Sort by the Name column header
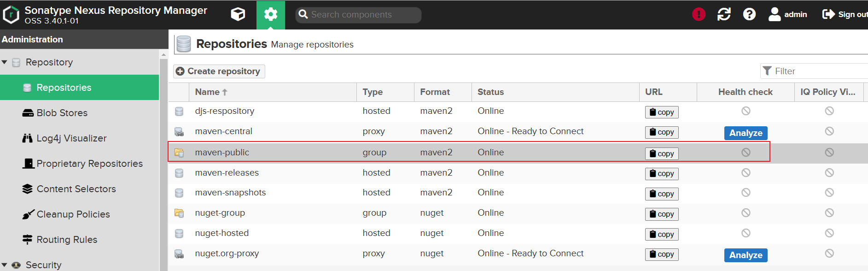The width and height of the screenshot is (868, 271). [273, 92]
